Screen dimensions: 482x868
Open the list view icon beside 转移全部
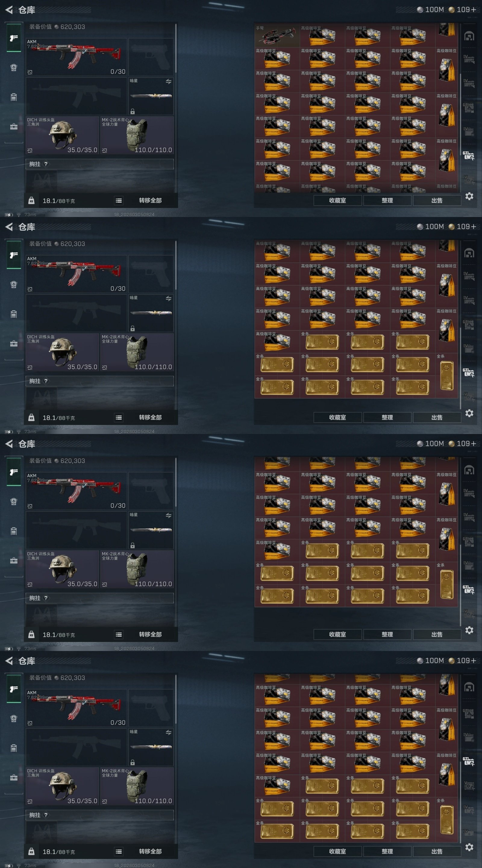pyautogui.click(x=119, y=201)
